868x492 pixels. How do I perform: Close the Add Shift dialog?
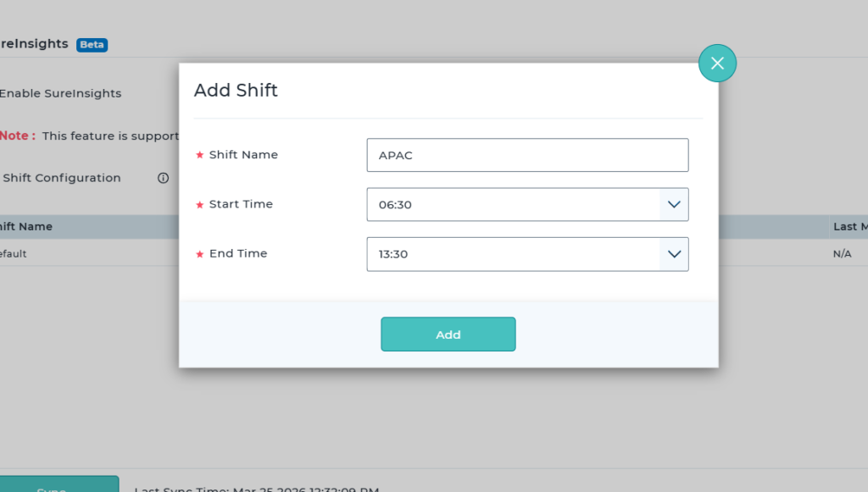click(x=717, y=64)
